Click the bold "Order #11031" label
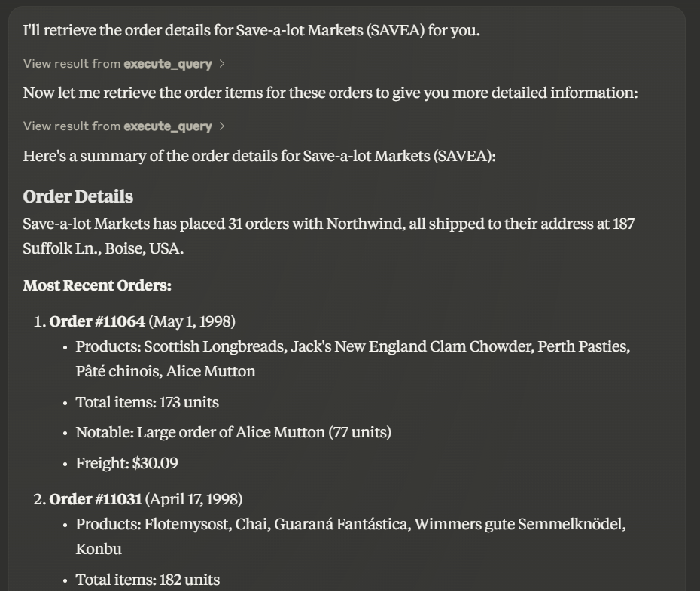700x591 pixels. (x=96, y=499)
